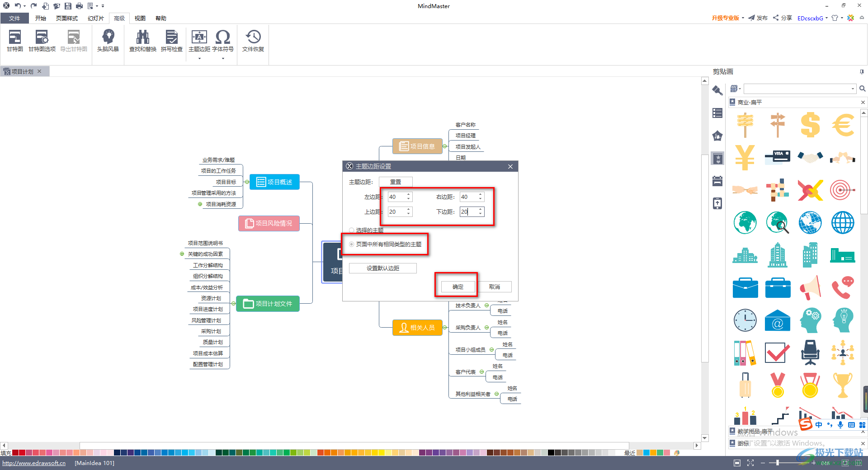
Task: Click the fit-to-page icon in status bar
Action: tap(737, 463)
